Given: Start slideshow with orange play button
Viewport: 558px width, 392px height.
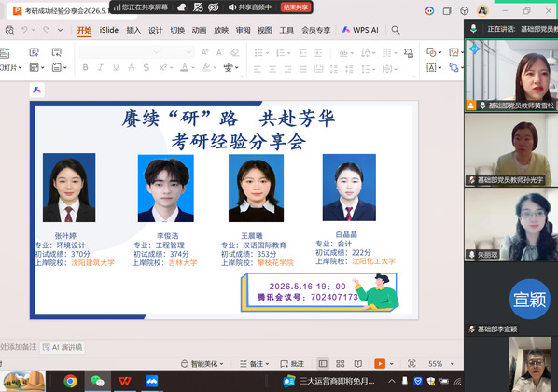Looking at the screenshot, I should (x=380, y=363).
